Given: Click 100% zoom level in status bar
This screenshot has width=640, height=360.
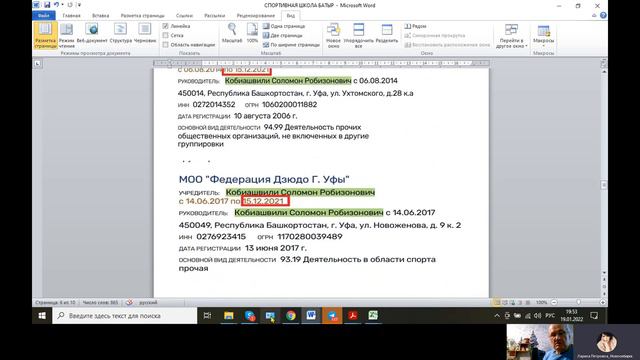Looking at the screenshot, I should tap(541, 302).
